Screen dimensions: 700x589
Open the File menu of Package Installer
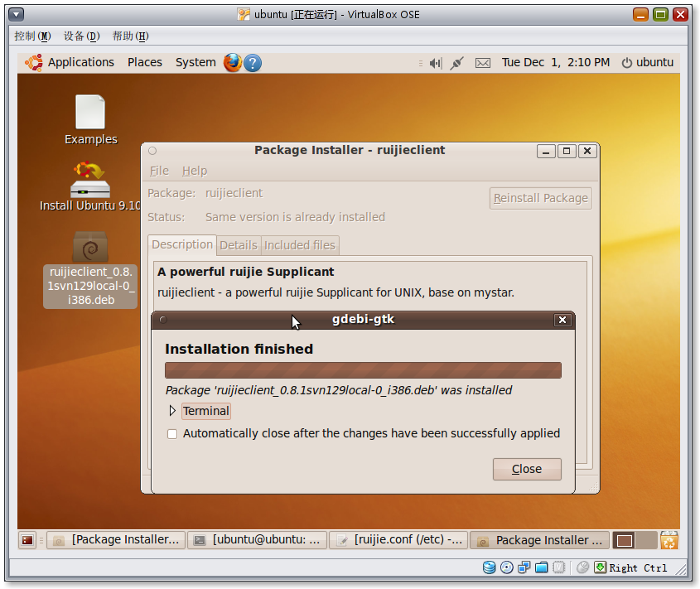tap(159, 171)
